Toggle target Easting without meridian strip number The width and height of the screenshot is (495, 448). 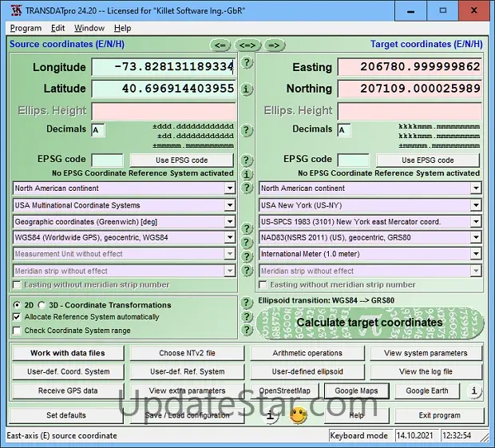click(263, 285)
